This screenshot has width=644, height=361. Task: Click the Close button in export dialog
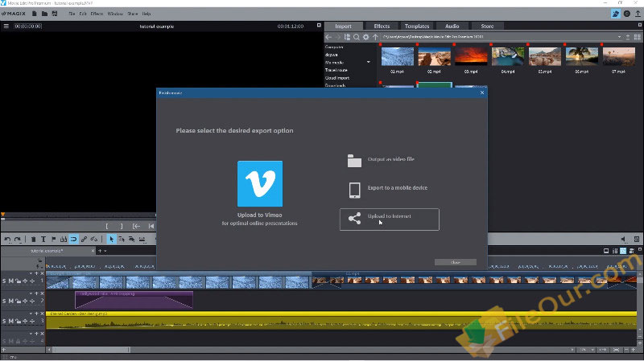click(x=456, y=262)
